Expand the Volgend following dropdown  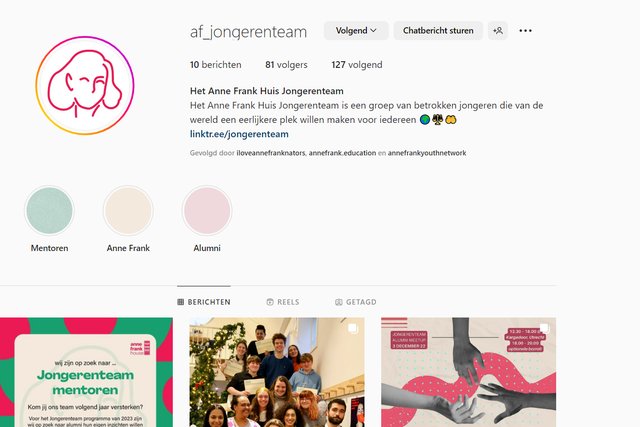356,31
